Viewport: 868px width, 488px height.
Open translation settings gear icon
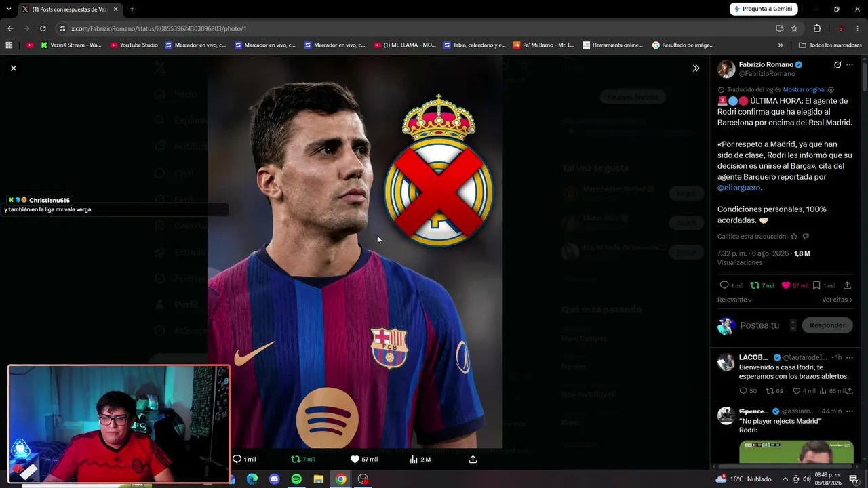(831, 89)
